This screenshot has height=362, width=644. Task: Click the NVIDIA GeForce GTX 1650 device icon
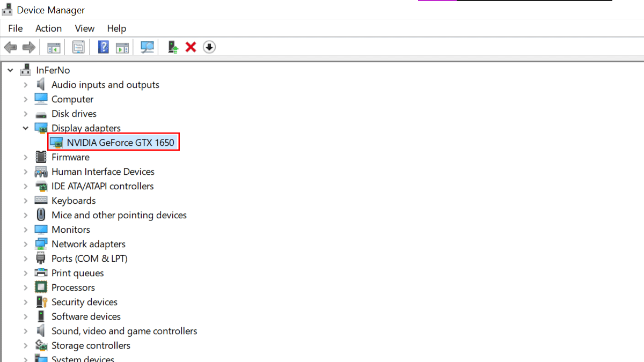click(x=56, y=143)
